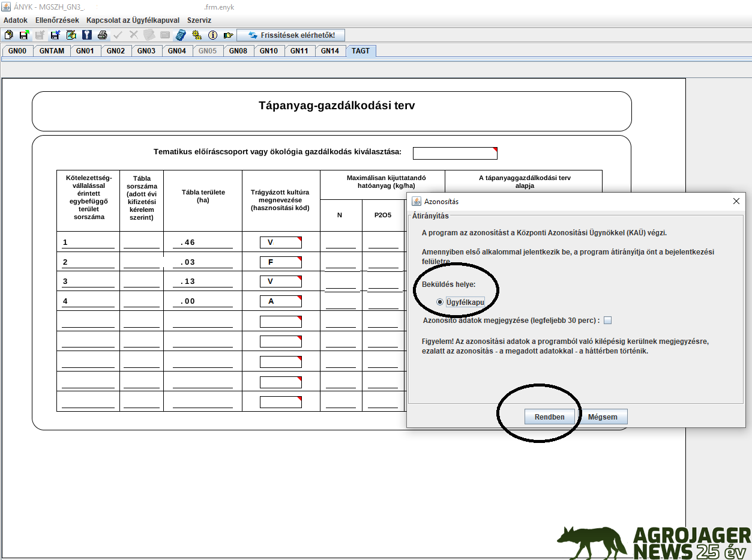The image size is (752, 560).
Task: Click the gears settings icon in the toolbar
Action: coord(196,35)
